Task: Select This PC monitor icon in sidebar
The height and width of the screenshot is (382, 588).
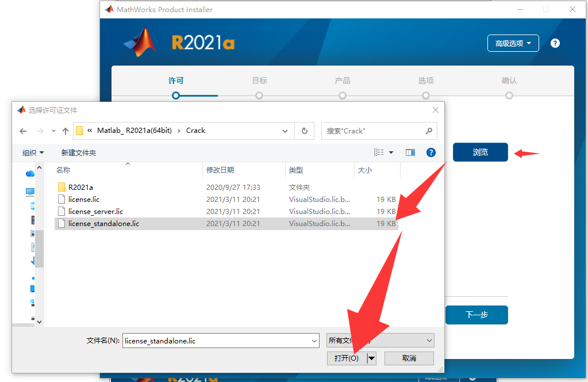Action: pos(30,192)
